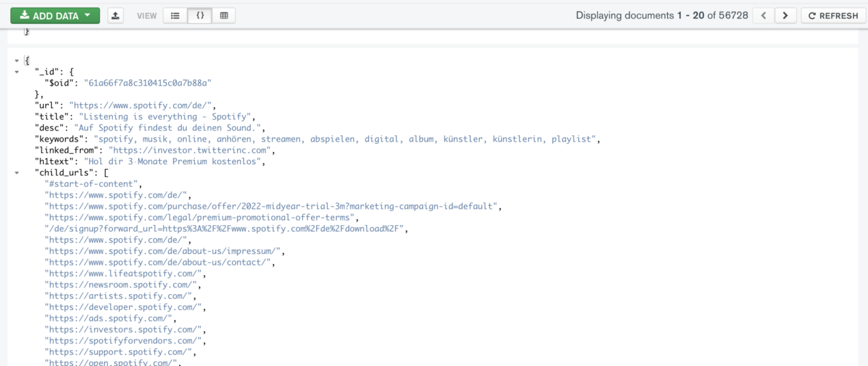Click the url value https://www.spotify.com/de/

point(143,105)
